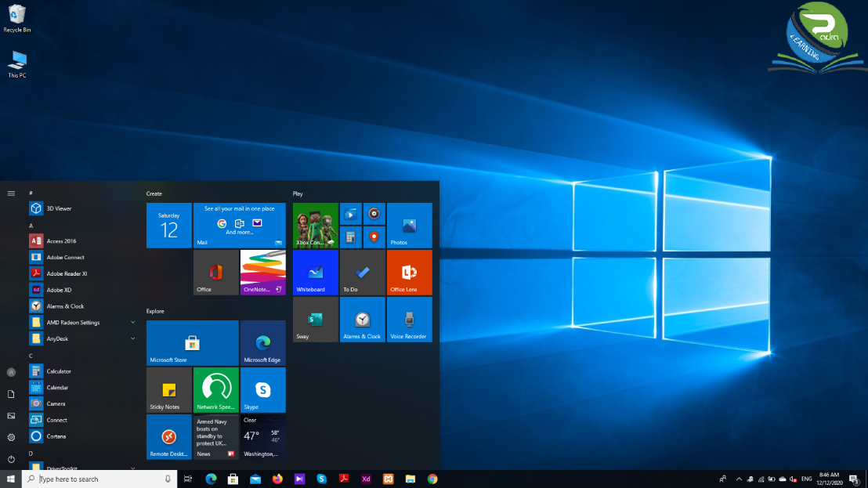Click the Start button
This screenshot has width=868, height=488.
10,479
